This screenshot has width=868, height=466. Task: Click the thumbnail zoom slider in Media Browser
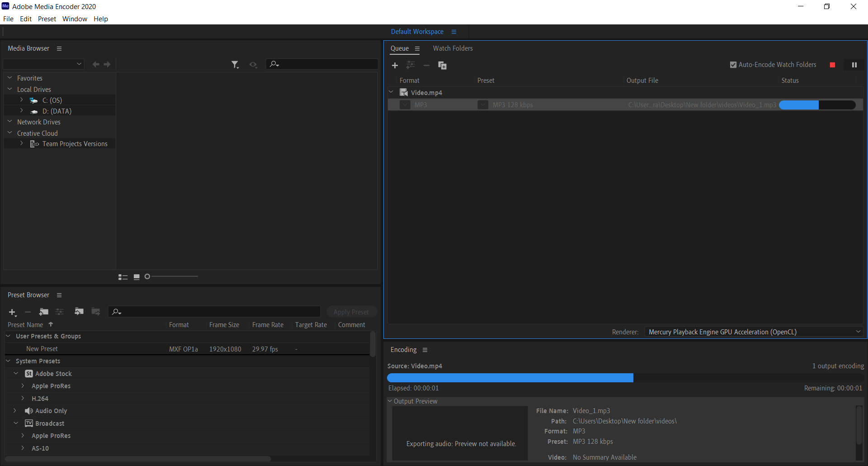tap(172, 276)
